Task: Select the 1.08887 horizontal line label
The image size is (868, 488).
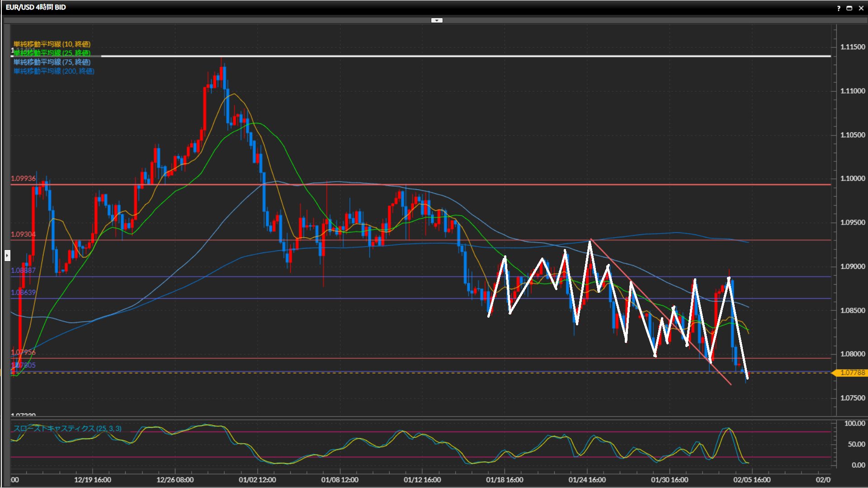Action: click(23, 270)
